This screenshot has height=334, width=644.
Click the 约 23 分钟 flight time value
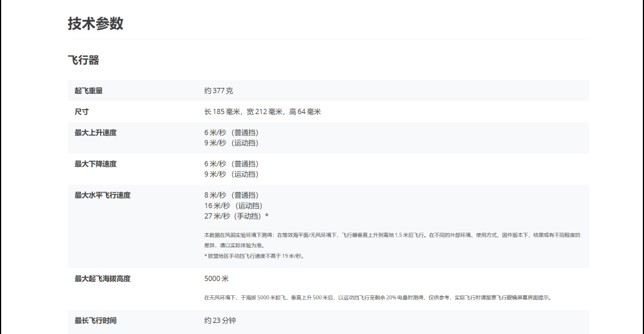(x=220, y=321)
